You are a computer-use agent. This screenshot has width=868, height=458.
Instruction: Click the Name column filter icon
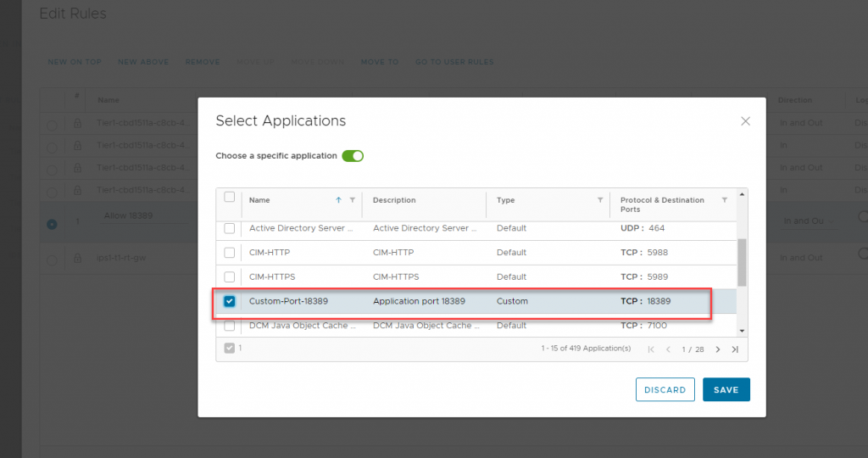(x=352, y=200)
